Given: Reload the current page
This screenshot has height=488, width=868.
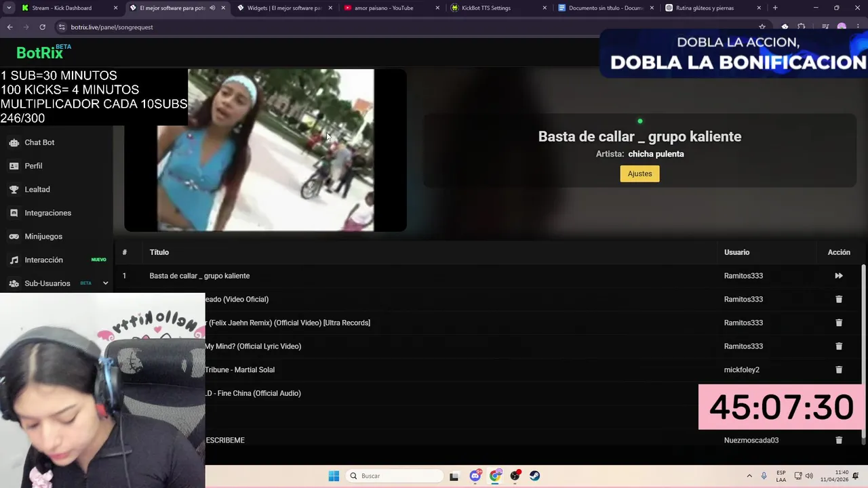Looking at the screenshot, I should tap(42, 27).
